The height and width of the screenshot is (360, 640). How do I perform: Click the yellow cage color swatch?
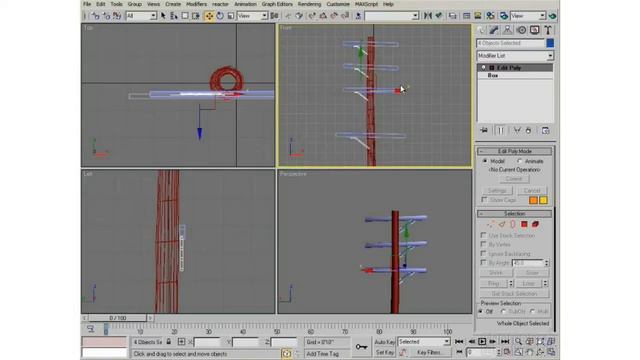543,200
